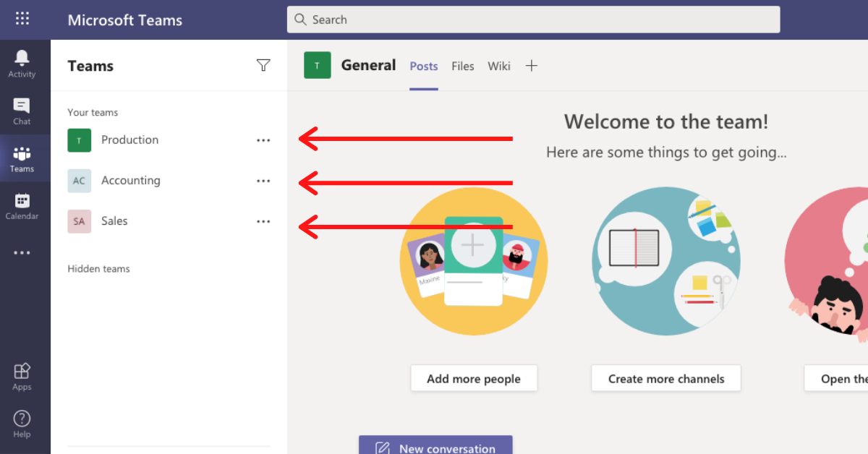Open the Chat sidebar icon
This screenshot has height=454, width=868.
click(22, 111)
